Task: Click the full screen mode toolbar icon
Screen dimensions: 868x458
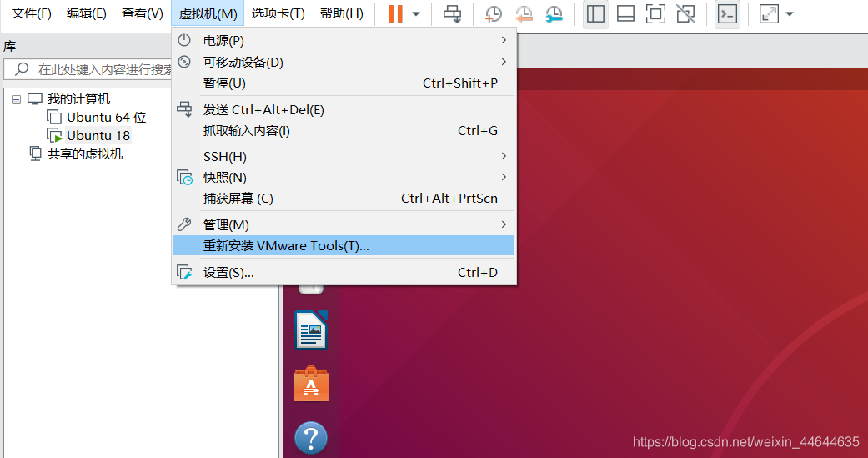Action: click(655, 13)
